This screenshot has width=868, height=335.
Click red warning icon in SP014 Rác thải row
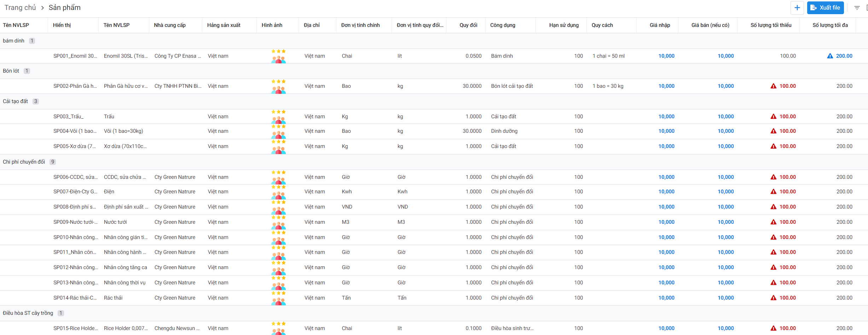(x=773, y=298)
